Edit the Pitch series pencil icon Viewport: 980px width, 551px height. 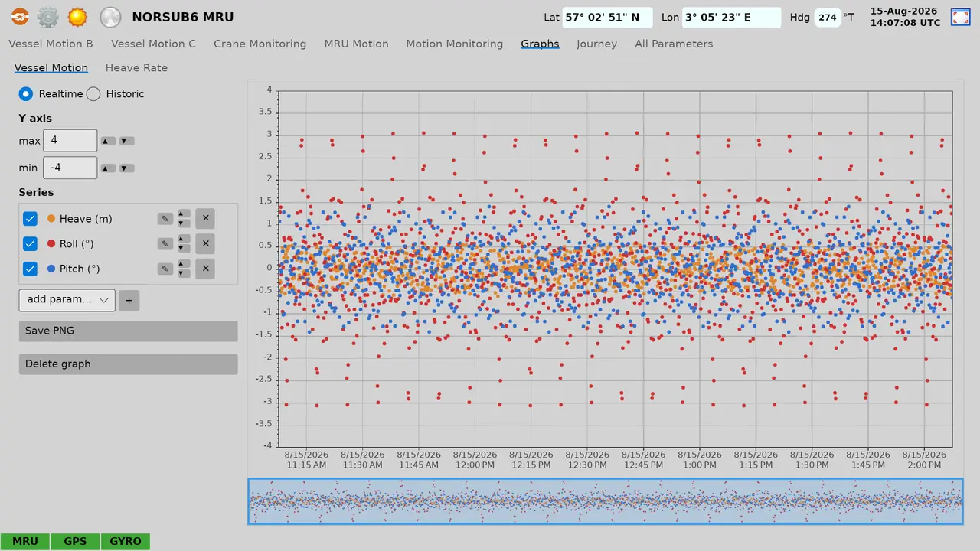click(165, 269)
